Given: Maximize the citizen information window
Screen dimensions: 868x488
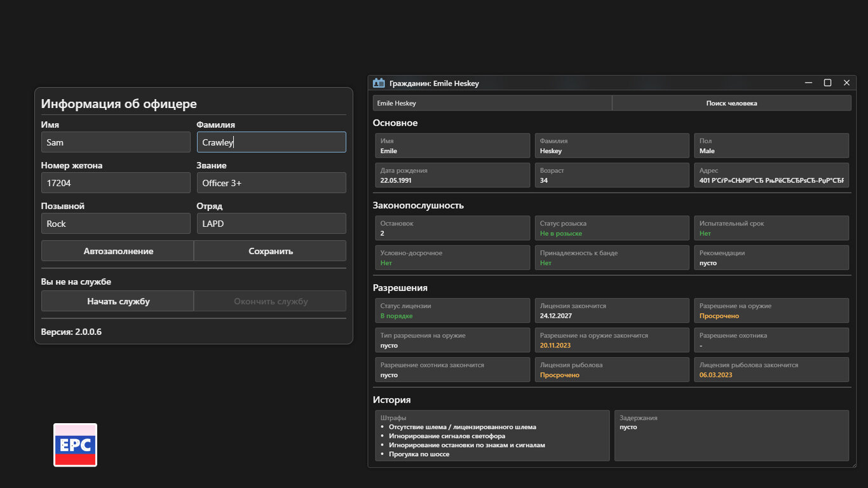Looking at the screenshot, I should coord(827,83).
